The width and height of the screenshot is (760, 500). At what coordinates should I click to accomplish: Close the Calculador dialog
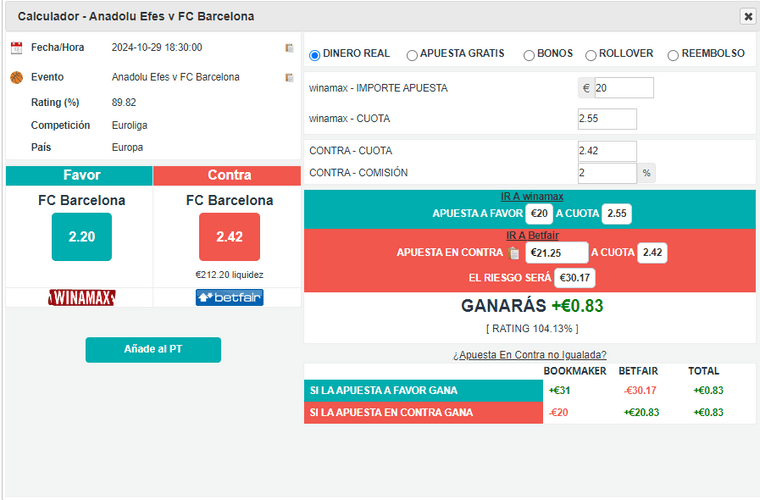tap(747, 16)
